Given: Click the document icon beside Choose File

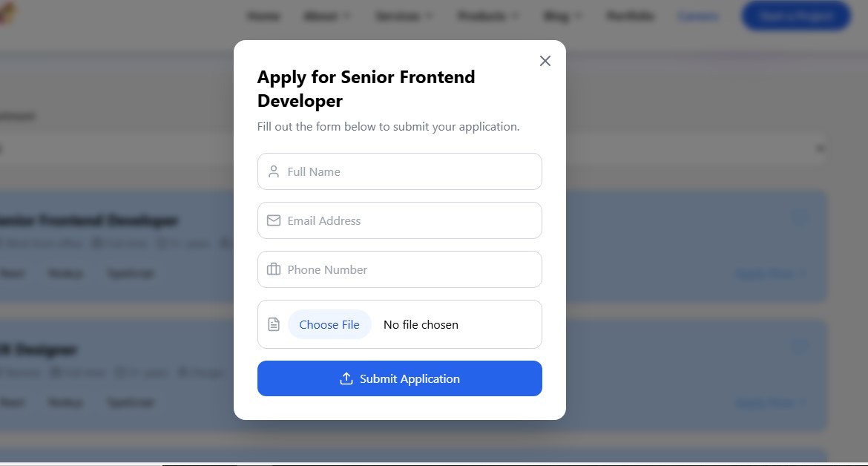Looking at the screenshot, I should [274, 324].
